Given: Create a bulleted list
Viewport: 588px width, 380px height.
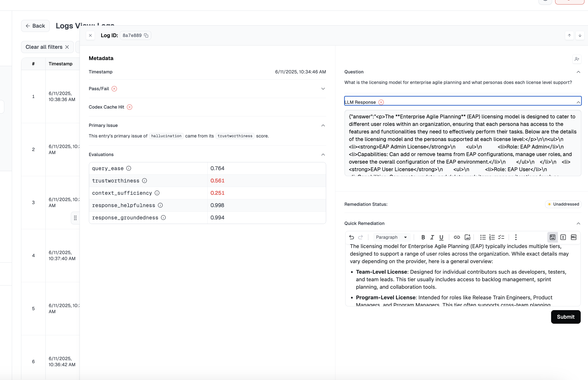Looking at the screenshot, I should [483, 237].
